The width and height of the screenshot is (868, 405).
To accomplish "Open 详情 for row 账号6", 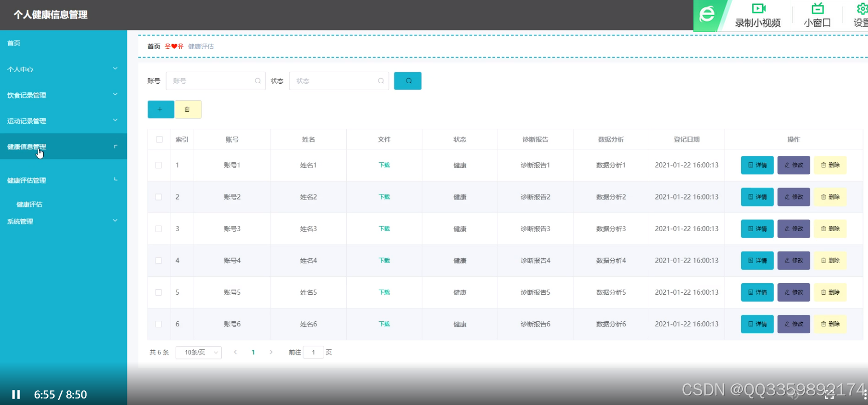I will (757, 324).
